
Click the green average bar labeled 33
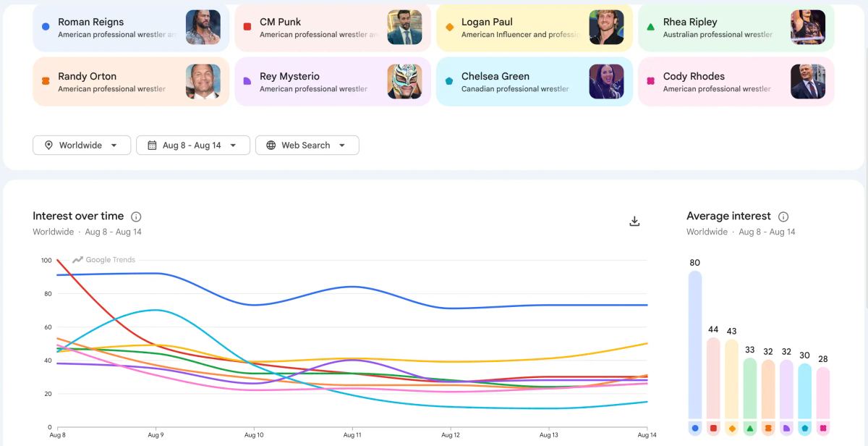pyautogui.click(x=750, y=388)
